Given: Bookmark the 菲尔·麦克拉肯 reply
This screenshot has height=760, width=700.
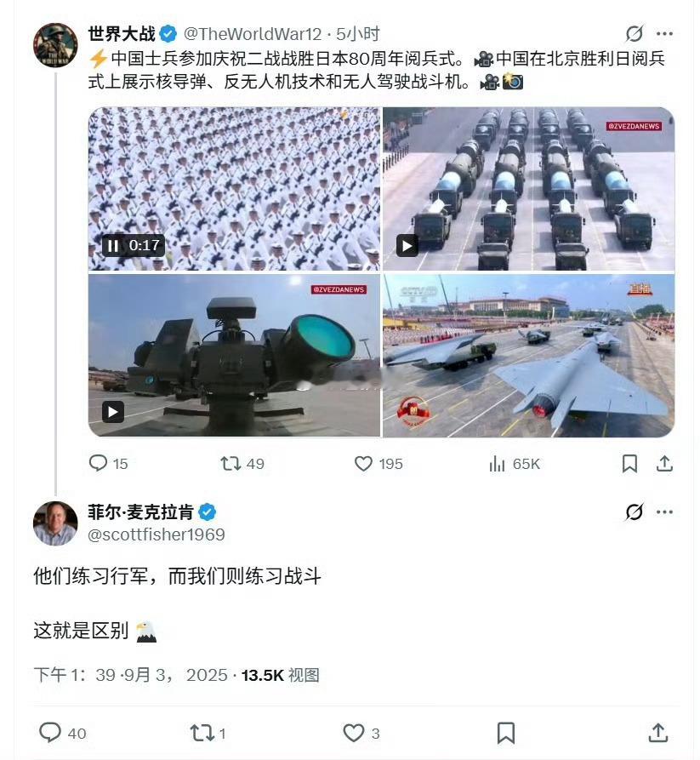Looking at the screenshot, I should click(506, 733).
